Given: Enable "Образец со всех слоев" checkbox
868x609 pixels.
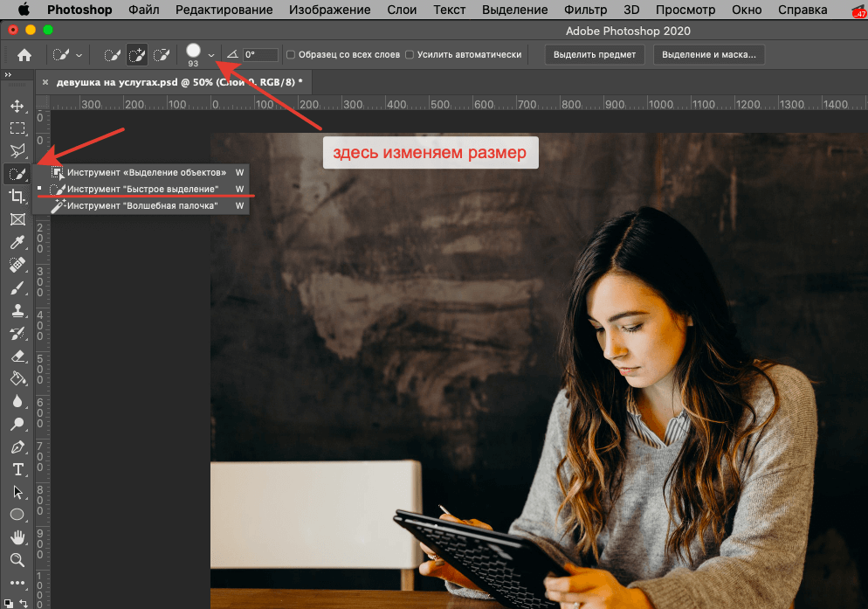Looking at the screenshot, I should point(292,55).
